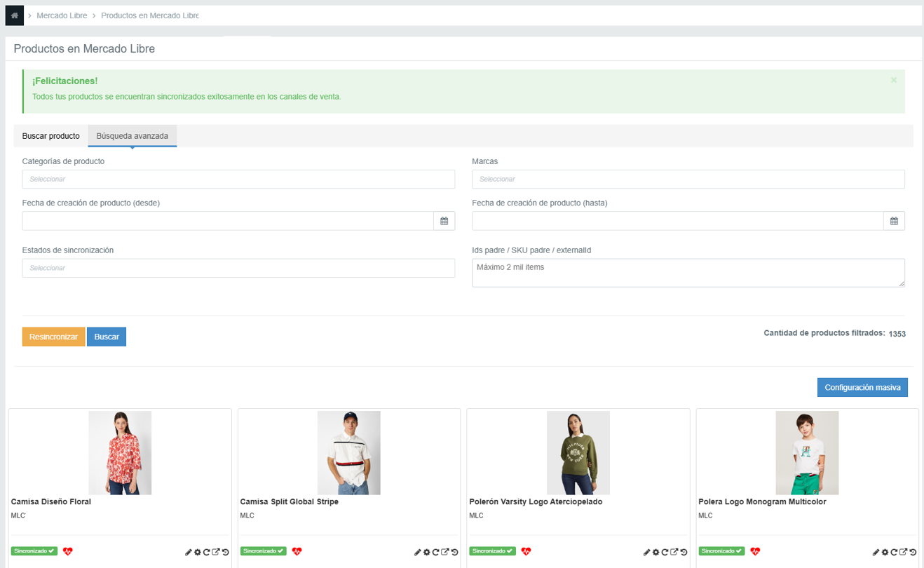The width and height of the screenshot is (924, 568).
Task: Resync Camisa Diseño Floral with refresh icon
Action: [207, 553]
